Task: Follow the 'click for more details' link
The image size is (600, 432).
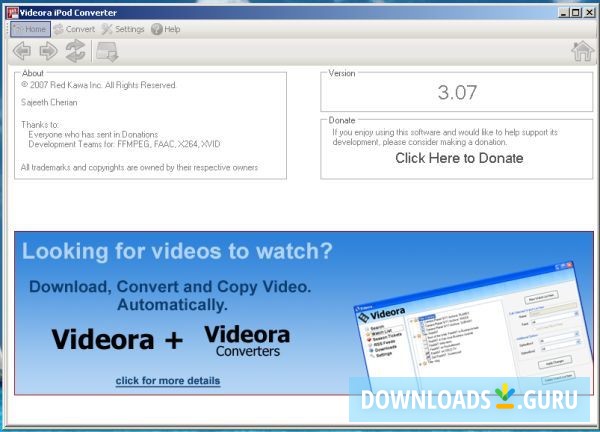Action: (x=168, y=381)
